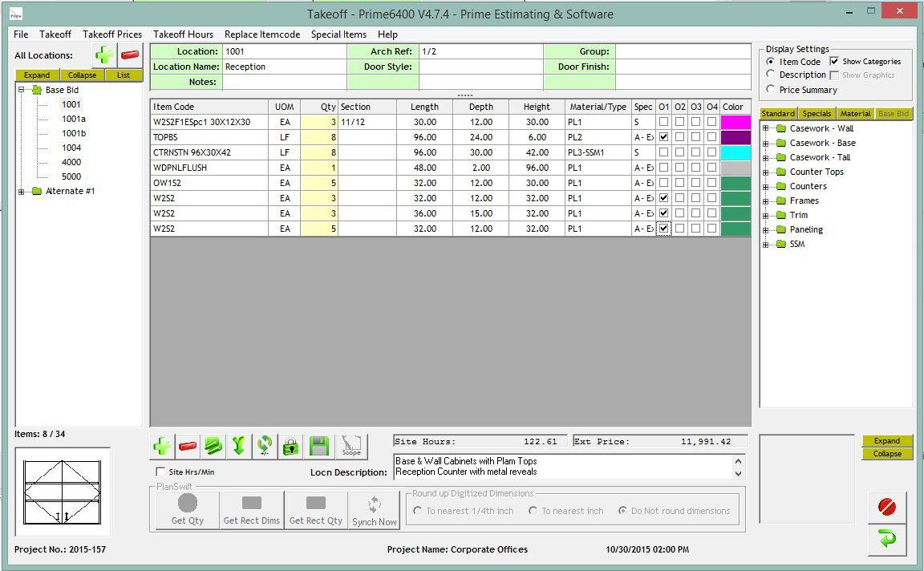Check O1 checkbox in WDPNLFLUSH row
Image resolution: width=924 pixels, height=571 pixels.
(x=663, y=168)
